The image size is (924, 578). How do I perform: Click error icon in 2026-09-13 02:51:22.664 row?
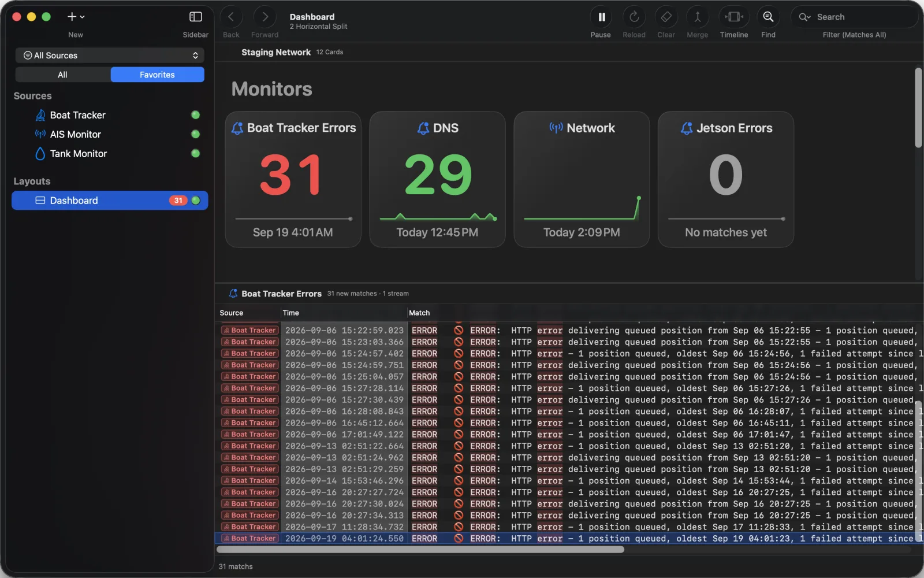[459, 446]
